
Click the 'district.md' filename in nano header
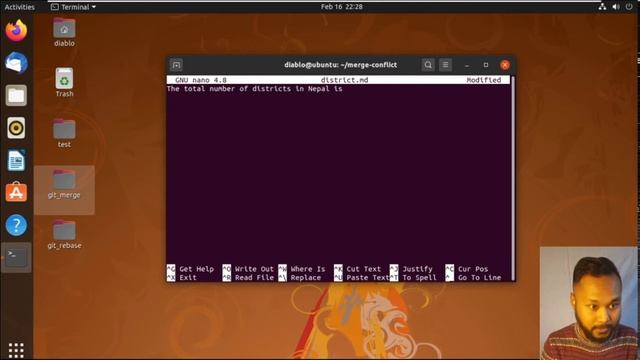(344, 80)
